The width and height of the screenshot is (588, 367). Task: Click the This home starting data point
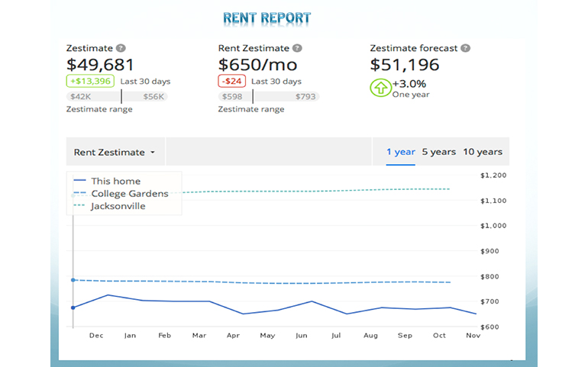pos(73,307)
